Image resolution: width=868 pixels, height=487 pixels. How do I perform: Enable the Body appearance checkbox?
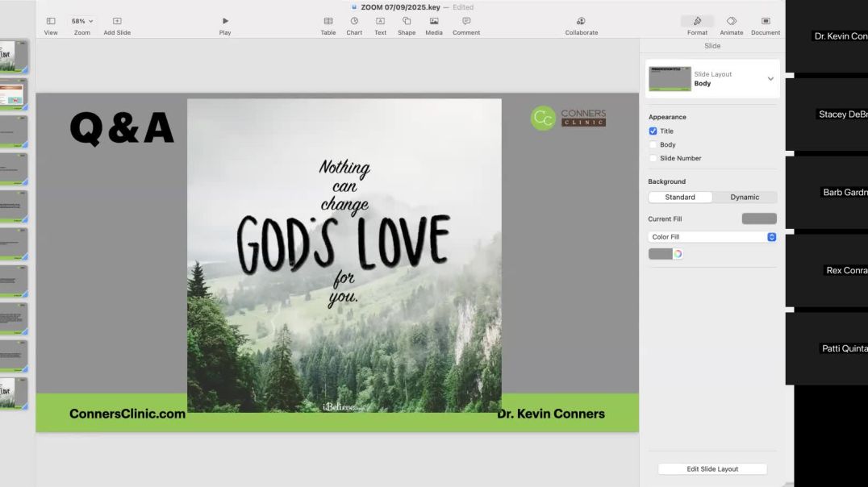pos(653,144)
